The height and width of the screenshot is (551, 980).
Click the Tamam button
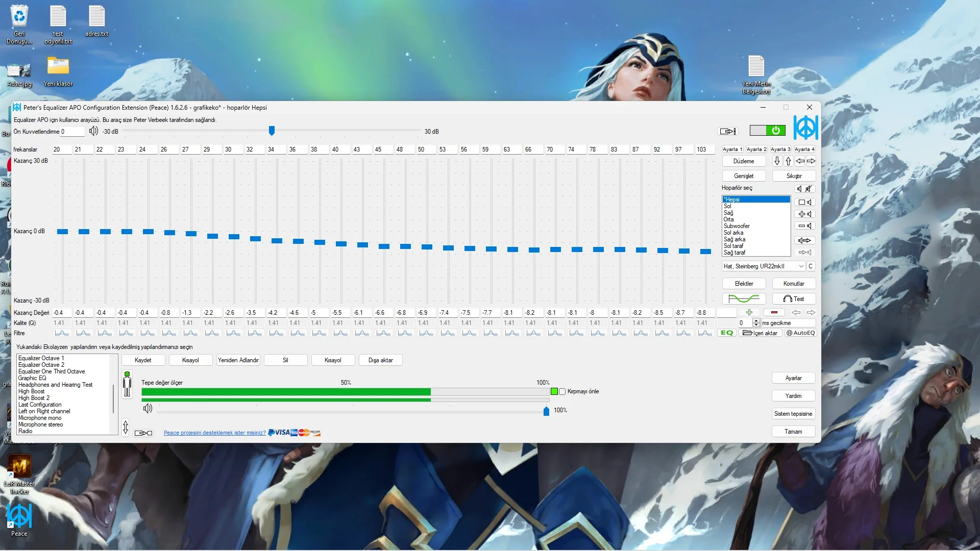tap(793, 432)
